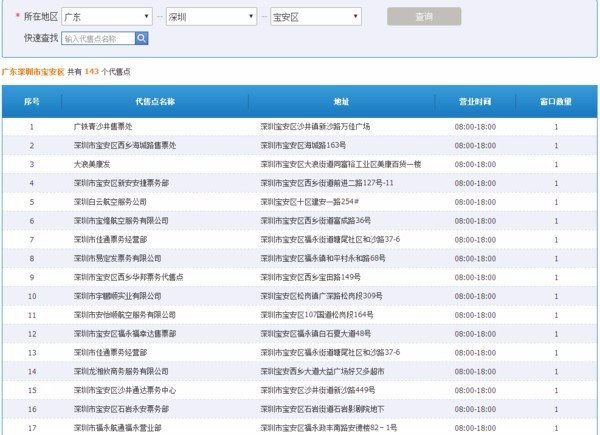Click address 深圳市宝安区海城路163号
The image size is (600, 435).
click(x=303, y=145)
